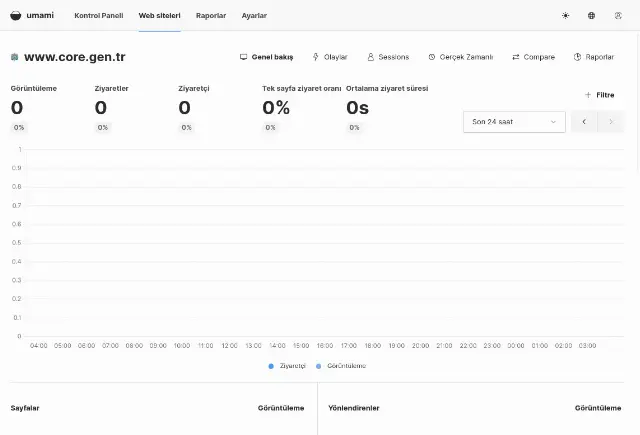Go to next date range arrow
This screenshot has width=640, height=435.
(x=611, y=122)
